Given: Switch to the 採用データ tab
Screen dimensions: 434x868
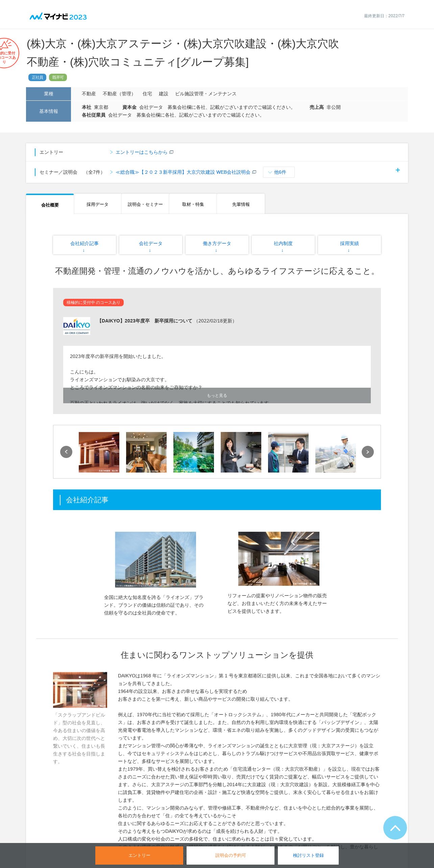Looking at the screenshot, I should [x=97, y=204].
